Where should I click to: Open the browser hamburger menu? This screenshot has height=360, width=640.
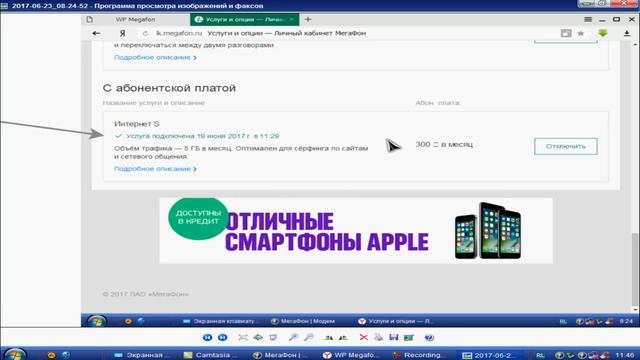pyautogui.click(x=588, y=19)
